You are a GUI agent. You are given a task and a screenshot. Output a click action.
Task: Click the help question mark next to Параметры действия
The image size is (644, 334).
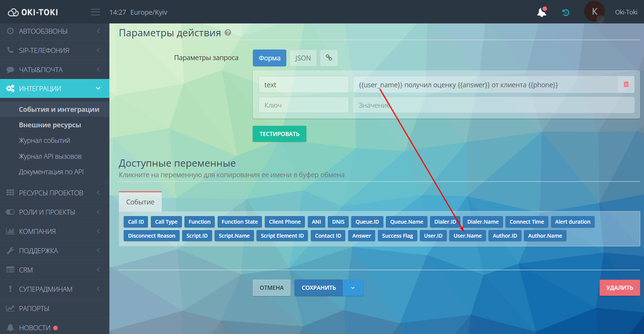[227, 32]
